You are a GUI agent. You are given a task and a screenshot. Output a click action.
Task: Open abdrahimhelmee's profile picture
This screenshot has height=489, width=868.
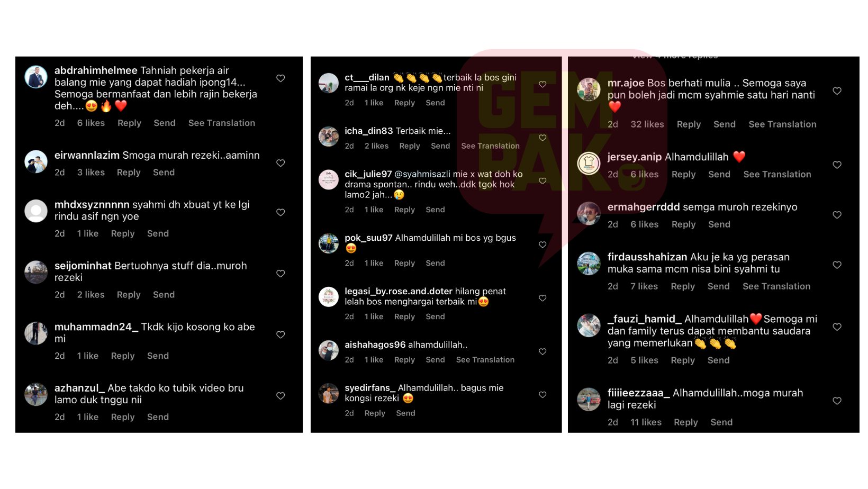pyautogui.click(x=36, y=77)
